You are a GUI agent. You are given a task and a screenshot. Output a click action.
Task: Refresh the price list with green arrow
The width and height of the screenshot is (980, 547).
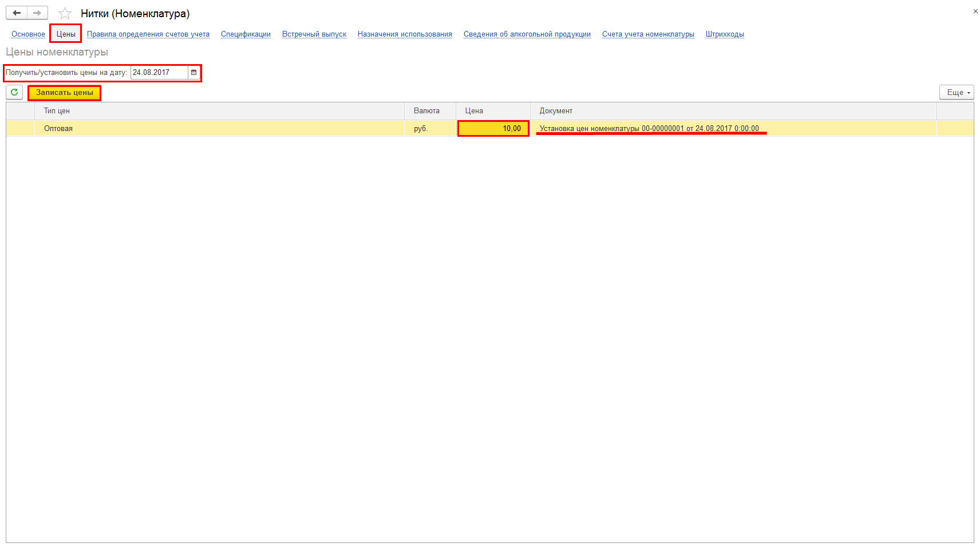[x=14, y=92]
